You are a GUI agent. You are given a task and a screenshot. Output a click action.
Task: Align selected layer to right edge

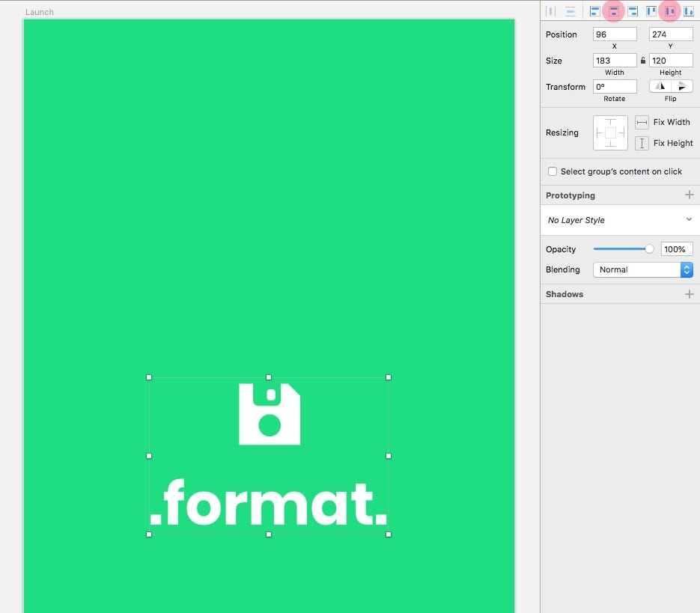(633, 11)
